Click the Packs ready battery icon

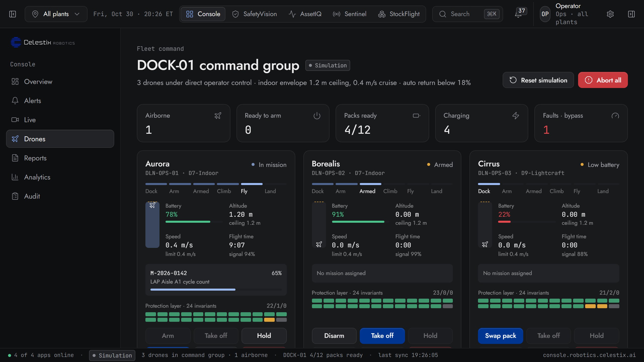click(417, 116)
